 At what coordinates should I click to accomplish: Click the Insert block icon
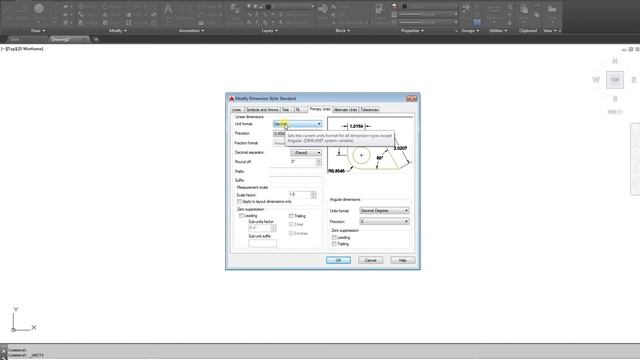pyautogui.click(x=323, y=8)
